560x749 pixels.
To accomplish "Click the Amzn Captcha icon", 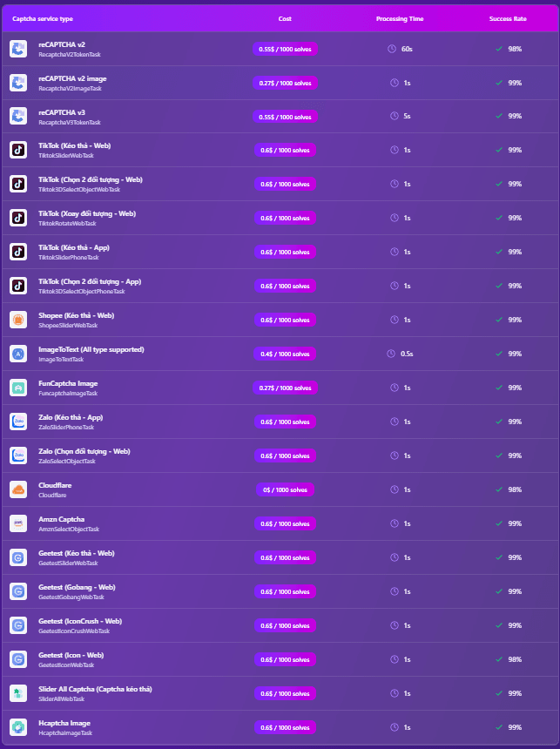I will click(18, 523).
